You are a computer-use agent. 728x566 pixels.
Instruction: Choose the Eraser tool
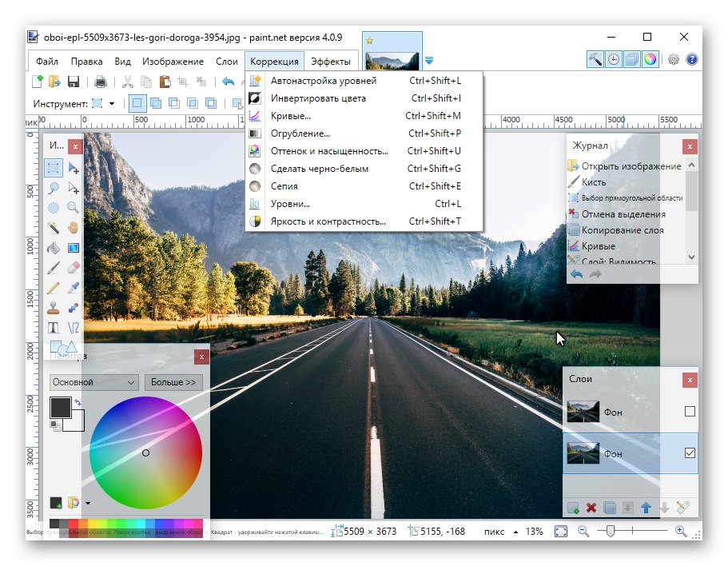click(74, 268)
